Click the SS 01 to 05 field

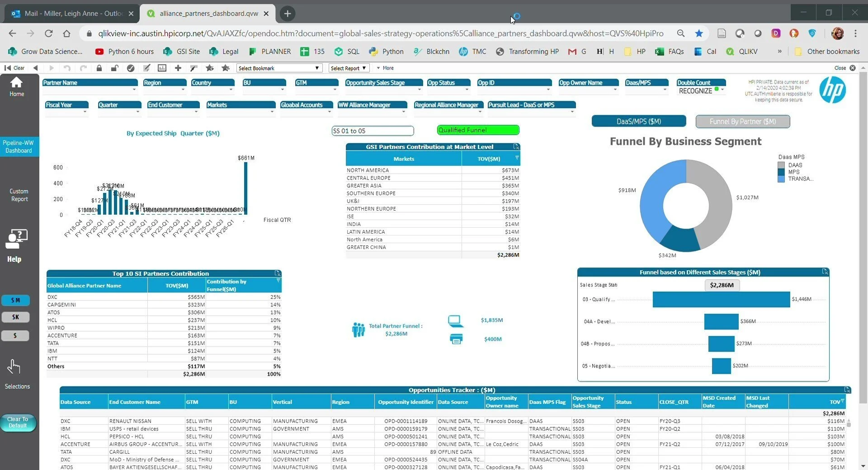click(x=373, y=131)
